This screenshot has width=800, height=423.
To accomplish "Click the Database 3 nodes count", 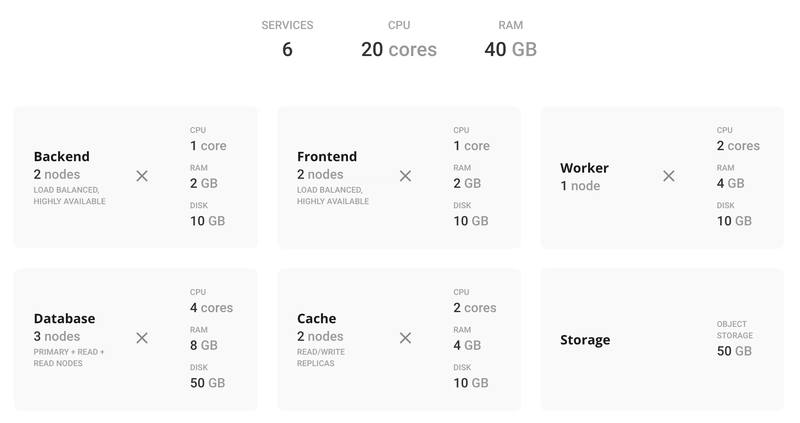I will click(x=56, y=336).
